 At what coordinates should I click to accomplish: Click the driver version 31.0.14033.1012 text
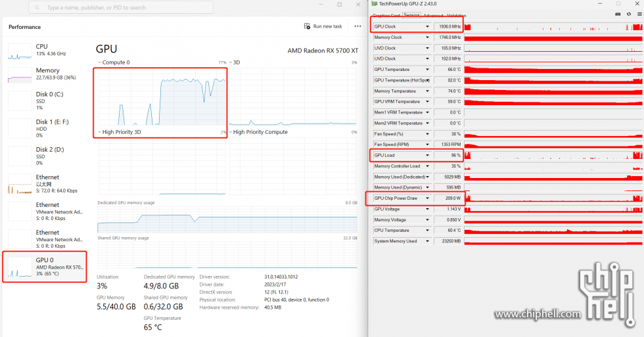coord(281,277)
